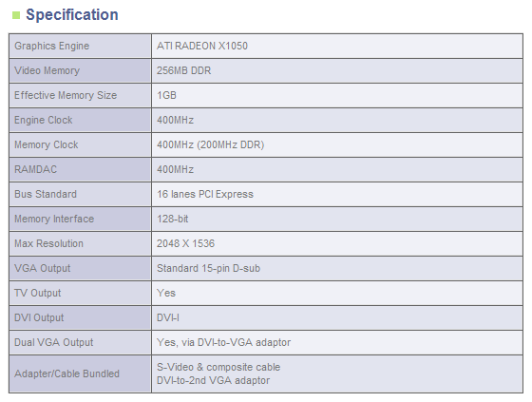Select the Effective Memory Size label

click(66, 95)
